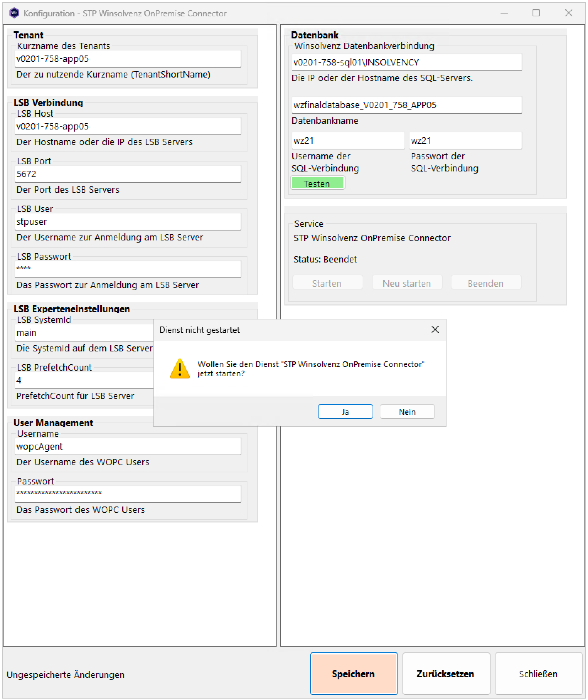
Task: Focus the User Management Username field
Action: [128, 447]
